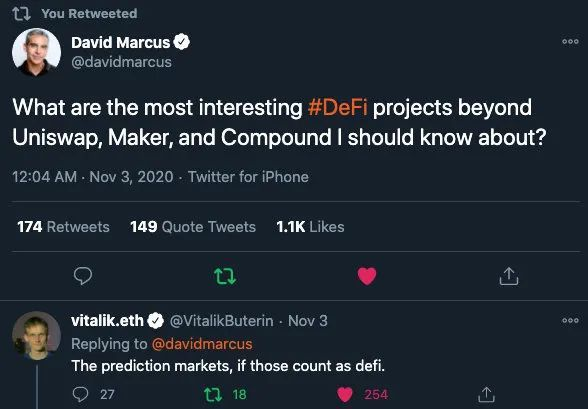Share vitalik.eth's reply
The height and width of the screenshot is (409, 588).
486,394
